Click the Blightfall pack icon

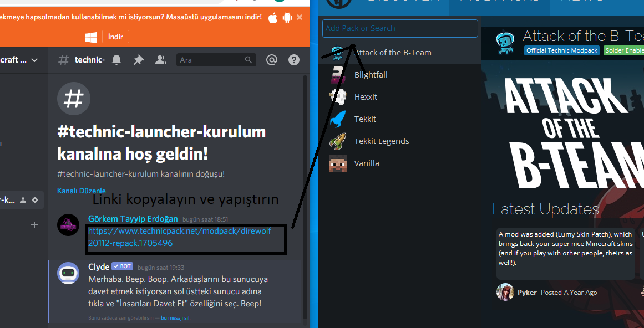(338, 75)
